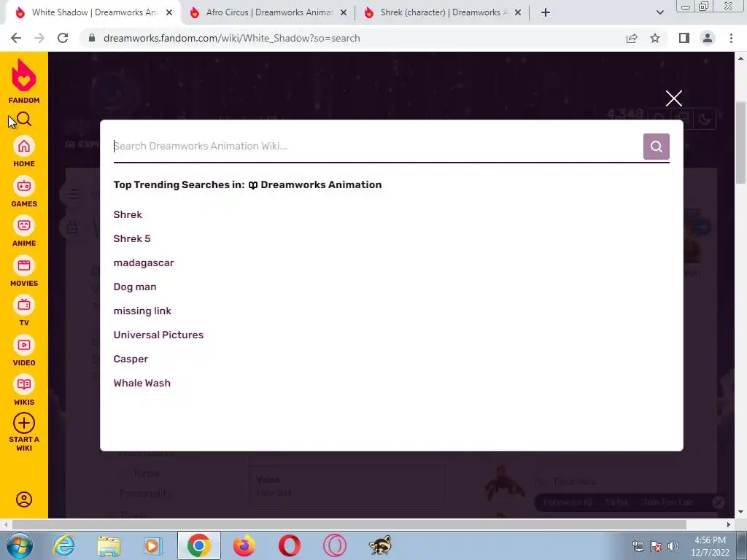Open a new browser tab

click(546, 13)
